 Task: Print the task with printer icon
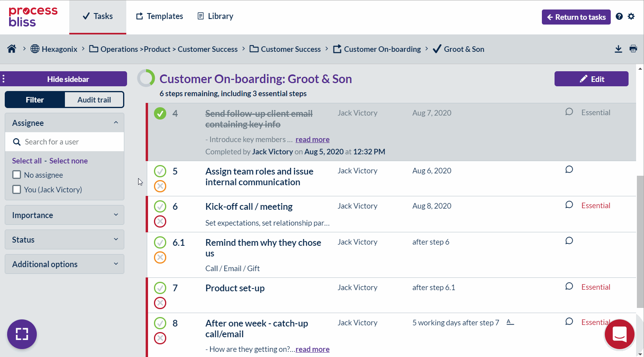click(633, 49)
